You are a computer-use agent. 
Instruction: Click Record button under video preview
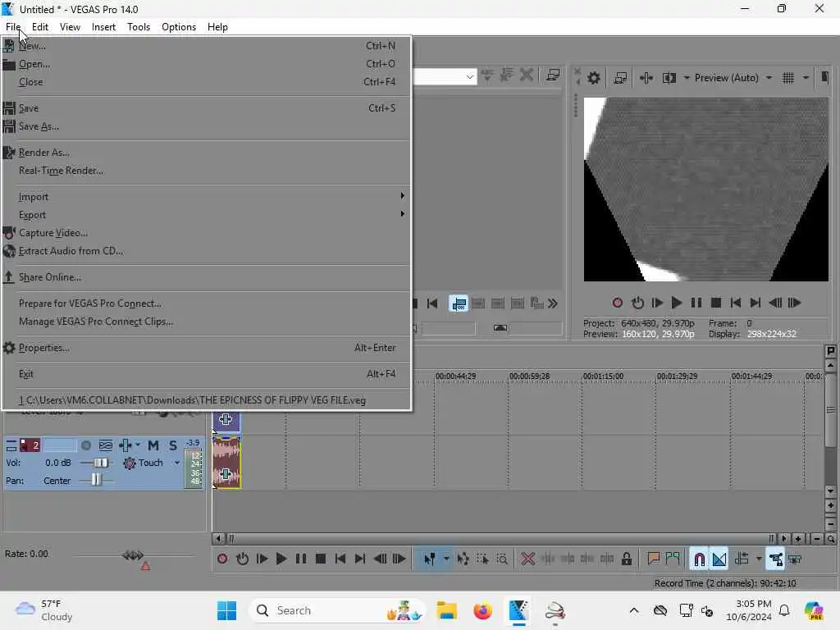(617, 304)
